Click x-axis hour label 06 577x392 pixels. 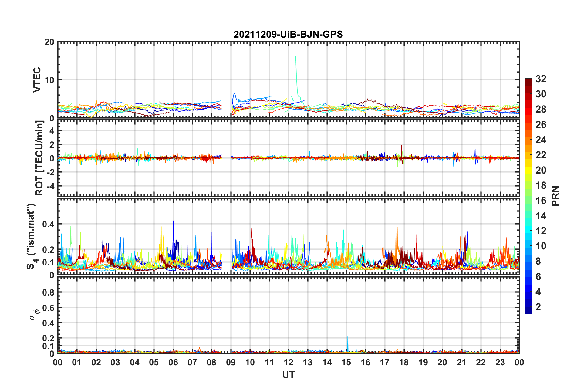(173, 362)
